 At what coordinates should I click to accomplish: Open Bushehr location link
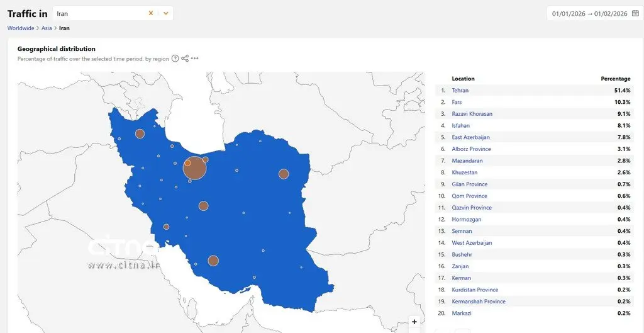[x=462, y=254]
